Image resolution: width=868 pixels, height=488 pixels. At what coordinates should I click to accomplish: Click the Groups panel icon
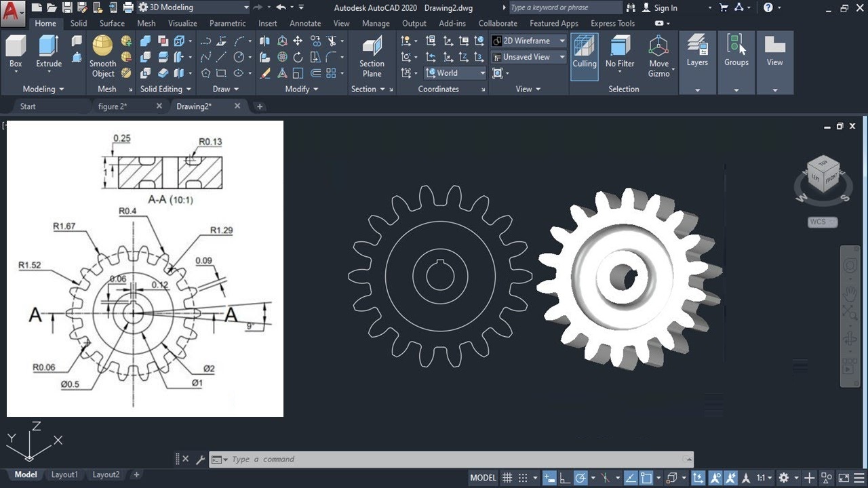[736, 46]
